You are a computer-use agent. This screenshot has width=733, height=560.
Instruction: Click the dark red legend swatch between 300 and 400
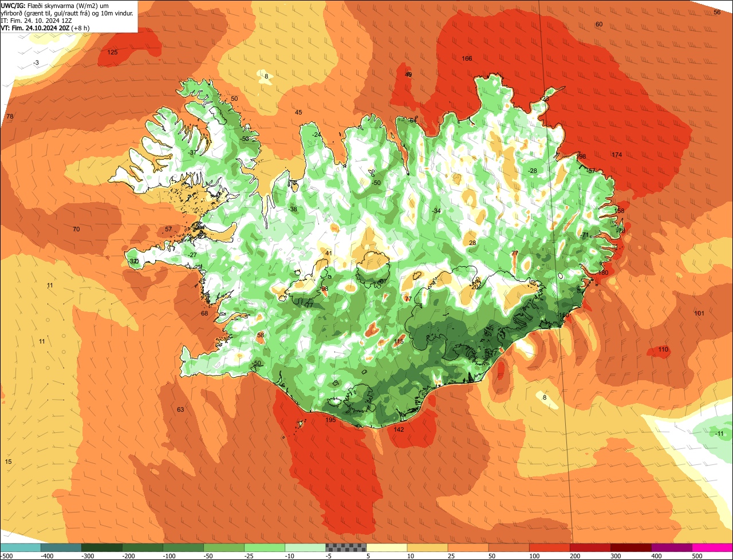coord(630,547)
